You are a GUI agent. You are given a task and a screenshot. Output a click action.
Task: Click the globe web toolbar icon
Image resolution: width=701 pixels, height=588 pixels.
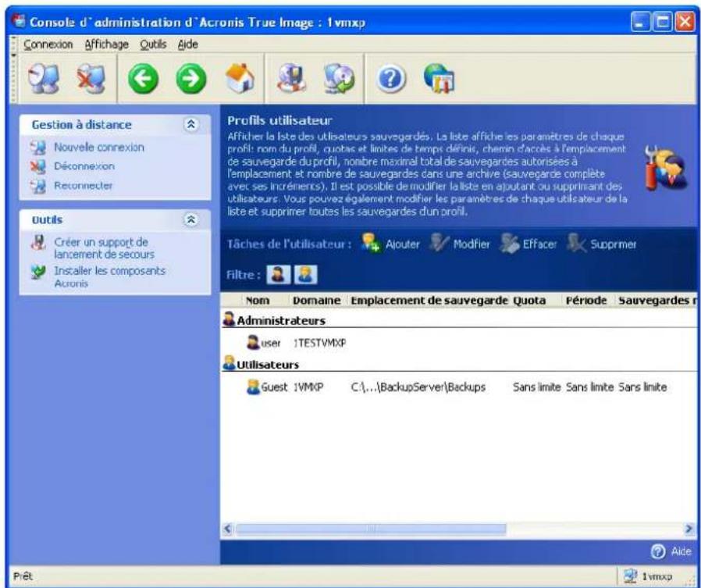tap(439, 78)
